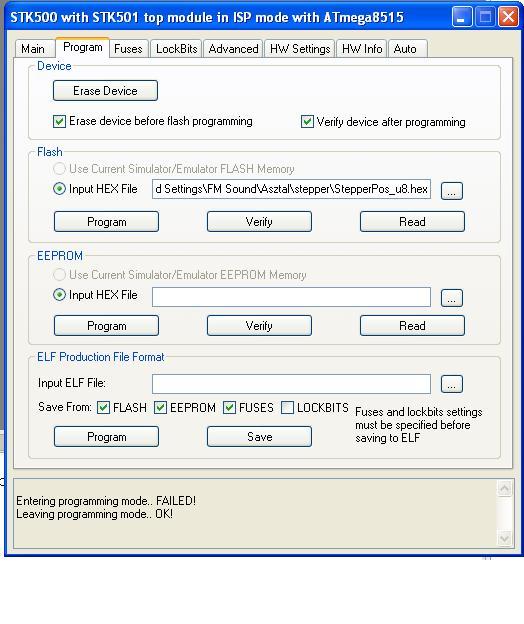524x624 pixels.
Task: Click Read in the EEPROM section
Action: coord(412,326)
